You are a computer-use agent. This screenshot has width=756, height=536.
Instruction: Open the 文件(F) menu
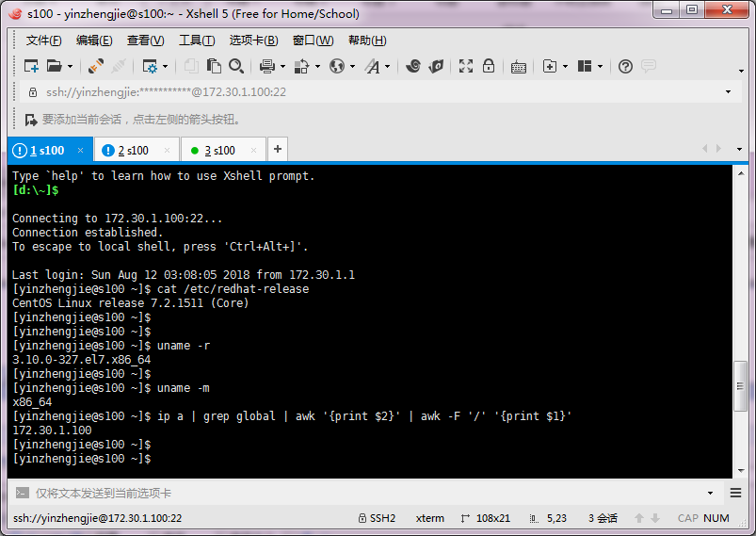coord(43,41)
